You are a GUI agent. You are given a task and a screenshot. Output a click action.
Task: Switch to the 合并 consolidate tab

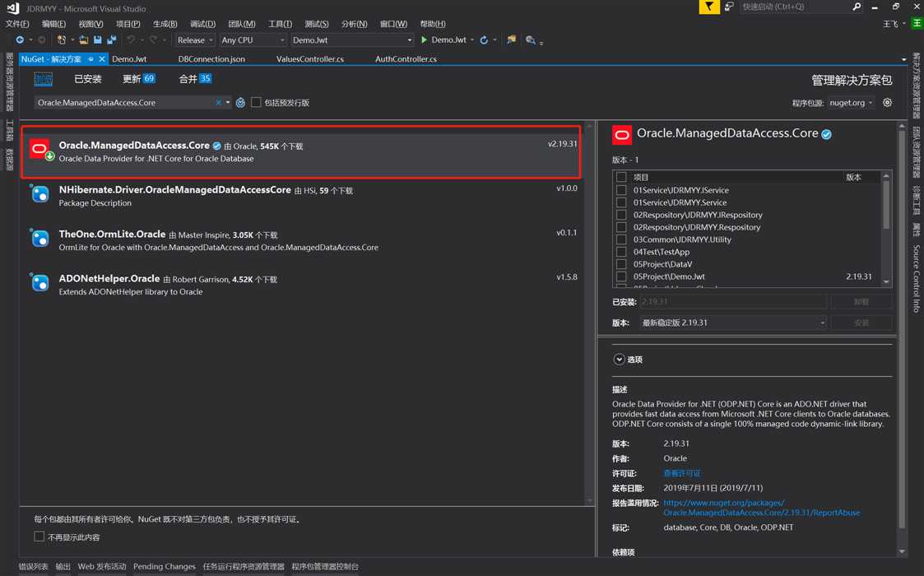pos(195,78)
